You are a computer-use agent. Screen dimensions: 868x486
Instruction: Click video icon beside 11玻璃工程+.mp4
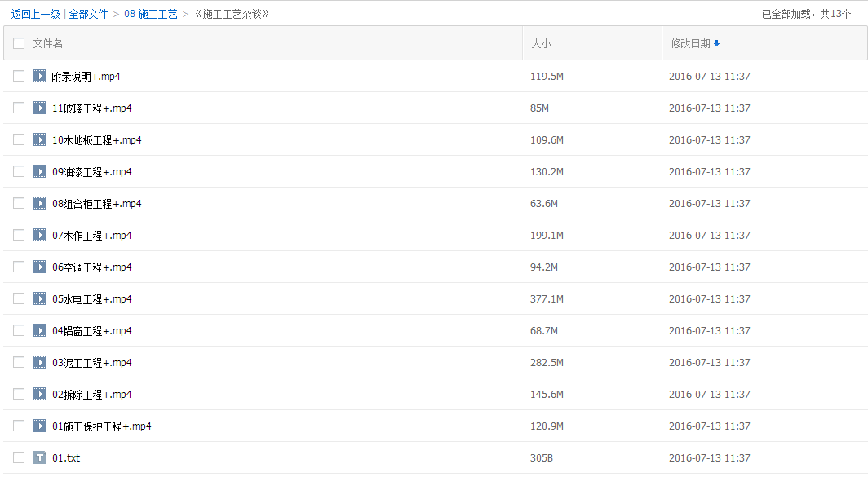(40, 108)
